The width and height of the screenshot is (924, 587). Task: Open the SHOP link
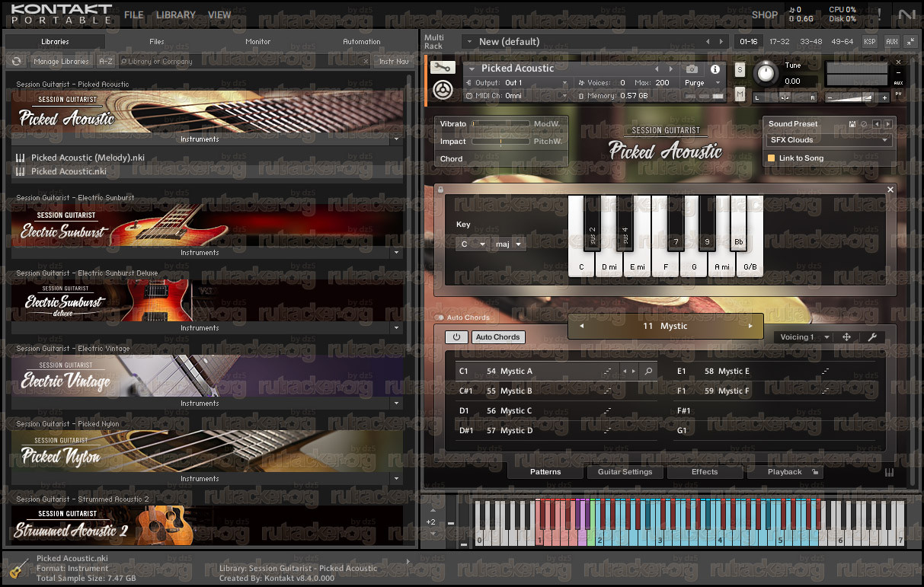pos(765,14)
